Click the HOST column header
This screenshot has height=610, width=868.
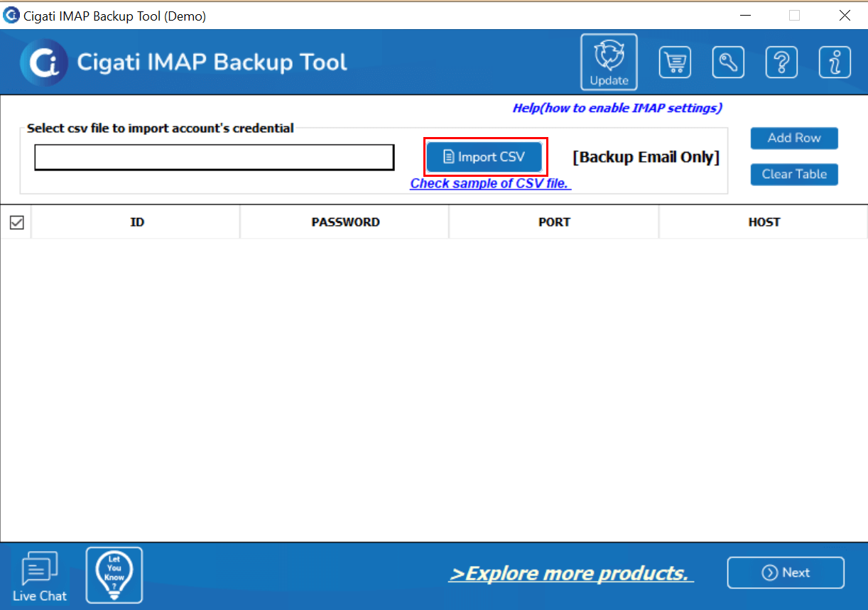click(x=764, y=222)
